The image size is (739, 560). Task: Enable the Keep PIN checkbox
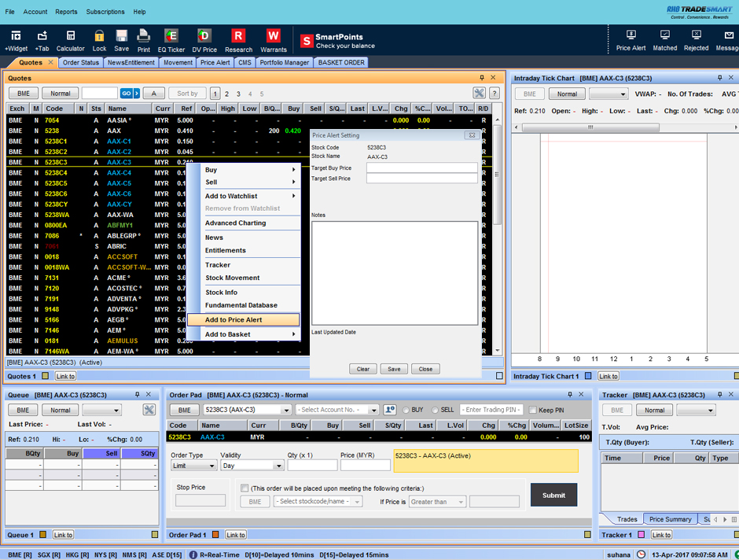532,410
